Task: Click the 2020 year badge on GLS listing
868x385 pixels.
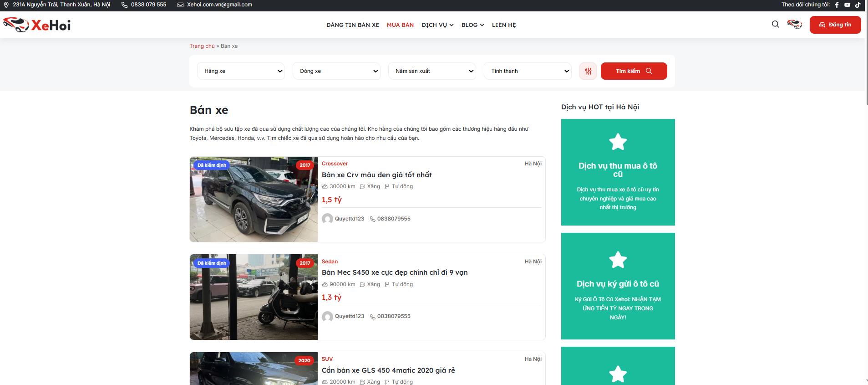Action: tap(305, 360)
